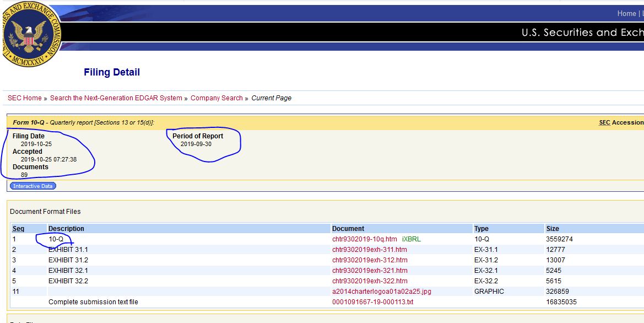Click the SEC Accession abbreviation label
The height and width of the screenshot is (323, 644).
pyautogui.click(x=604, y=122)
